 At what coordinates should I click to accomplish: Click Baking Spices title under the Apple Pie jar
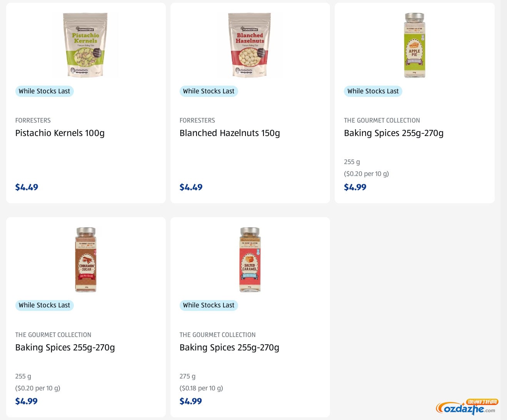[394, 133]
